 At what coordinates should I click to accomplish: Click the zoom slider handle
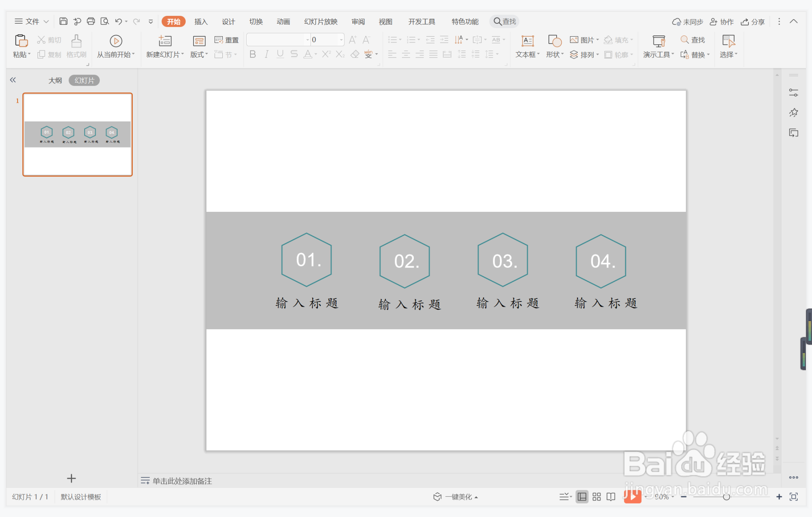tap(726, 497)
